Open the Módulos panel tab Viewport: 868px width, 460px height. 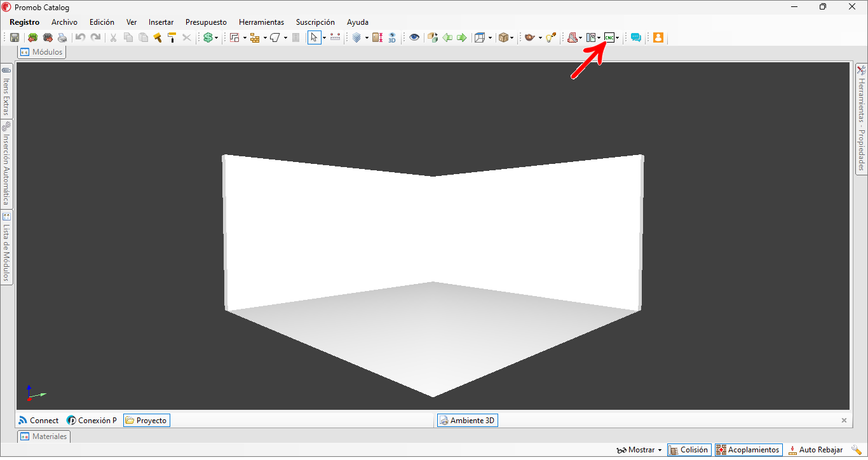(41, 52)
